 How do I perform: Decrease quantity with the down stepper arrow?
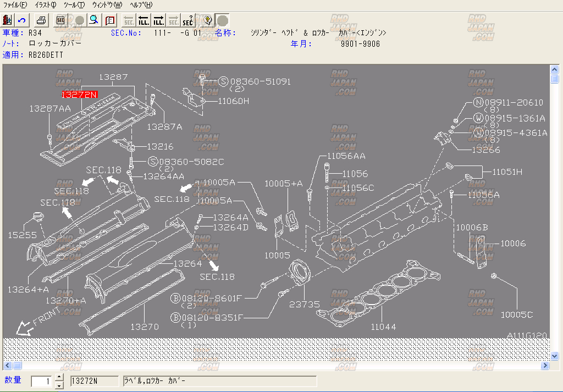coord(59,385)
